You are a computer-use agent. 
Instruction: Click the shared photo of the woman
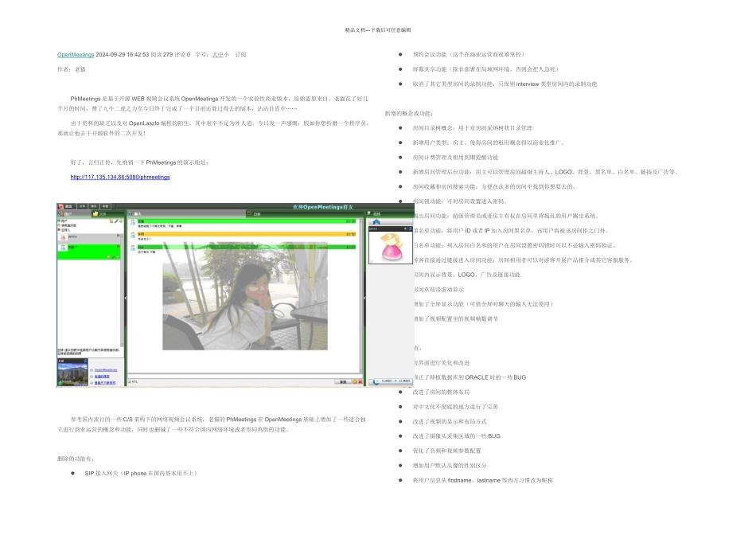(245, 295)
